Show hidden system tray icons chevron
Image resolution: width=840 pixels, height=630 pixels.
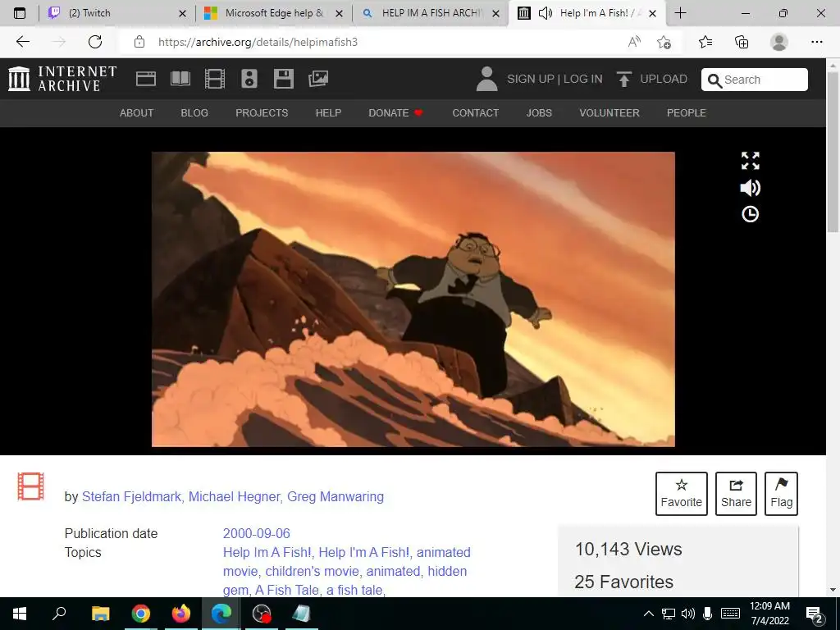[648, 614]
